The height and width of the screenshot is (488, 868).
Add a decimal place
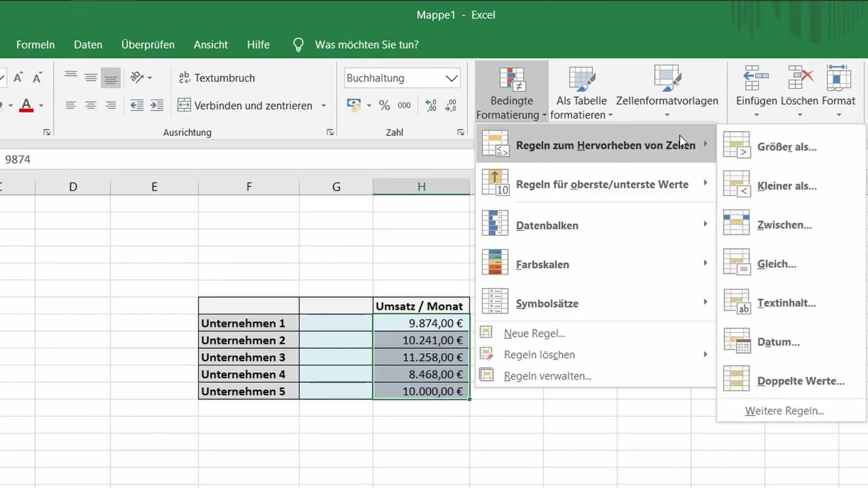tap(431, 106)
